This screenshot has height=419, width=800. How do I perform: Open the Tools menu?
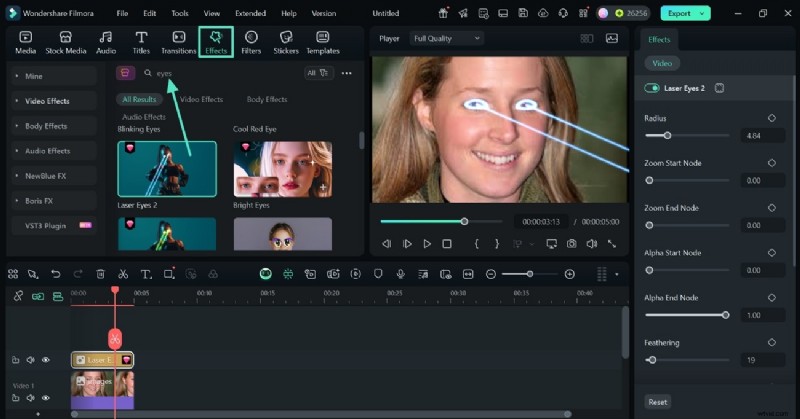click(x=180, y=13)
